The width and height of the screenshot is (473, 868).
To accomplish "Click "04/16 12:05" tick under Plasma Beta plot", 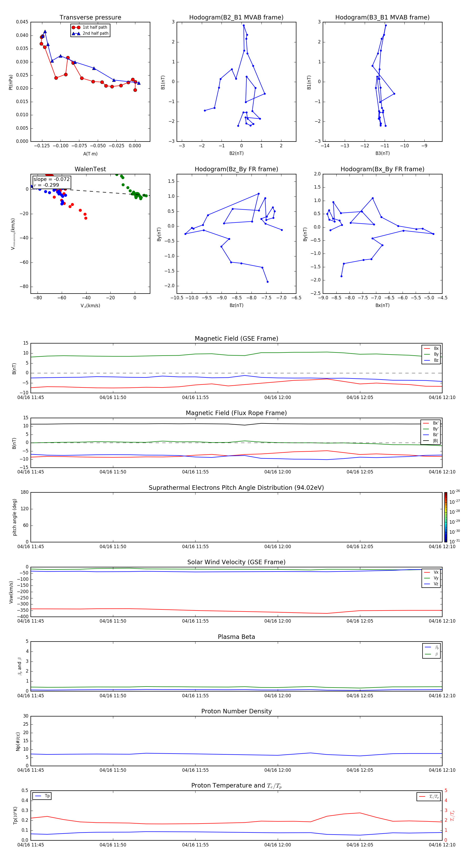I will click(360, 696).
